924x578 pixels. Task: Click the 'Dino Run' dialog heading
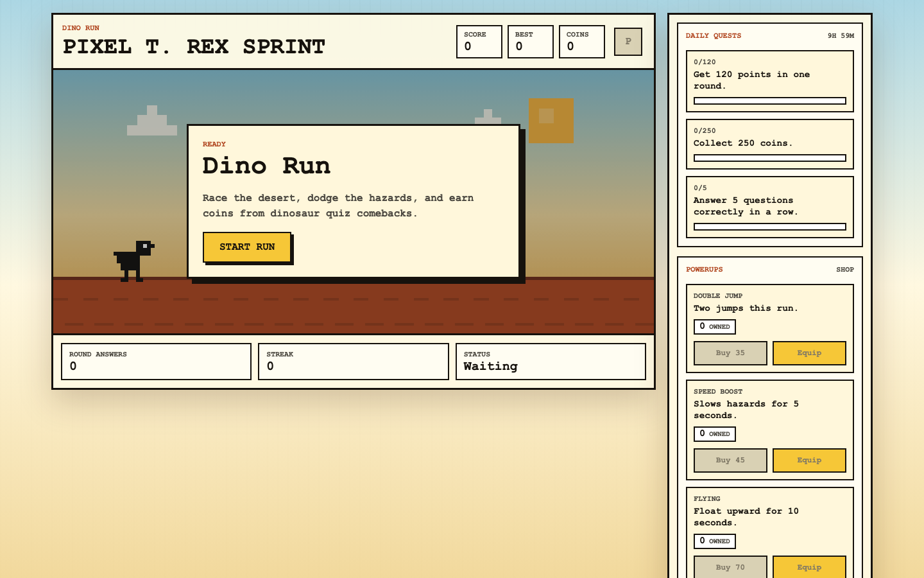pos(266,166)
